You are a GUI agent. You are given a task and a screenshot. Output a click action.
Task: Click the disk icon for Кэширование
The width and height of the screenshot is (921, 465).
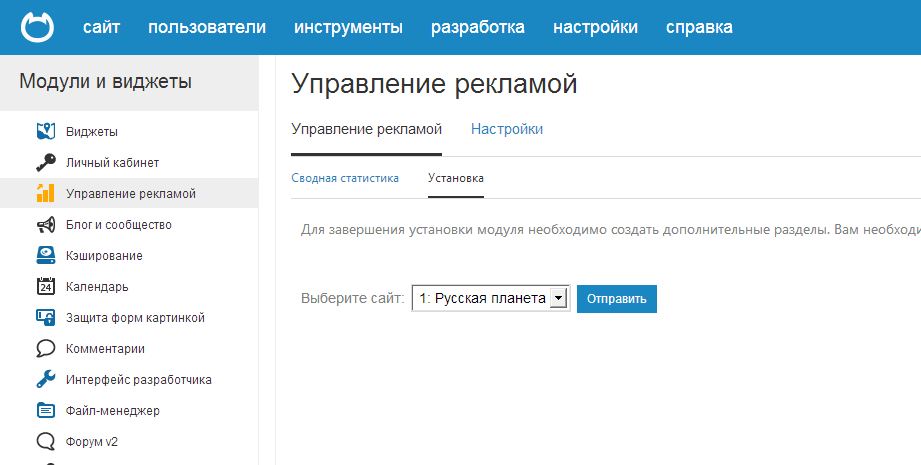(x=46, y=255)
